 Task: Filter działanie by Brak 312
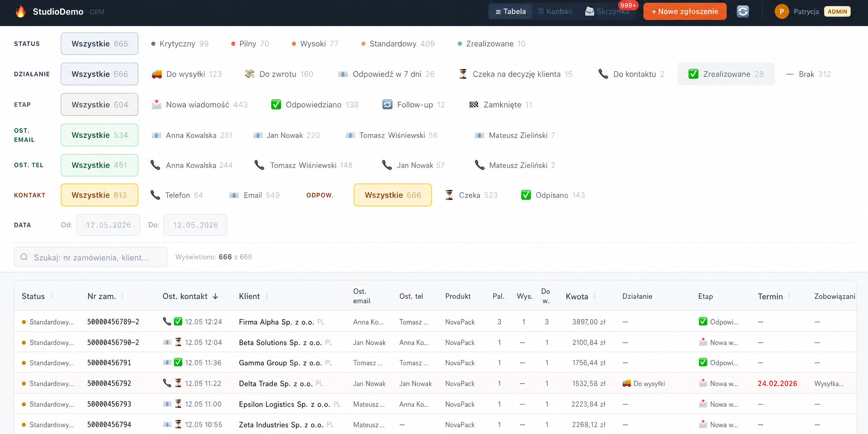(x=809, y=74)
